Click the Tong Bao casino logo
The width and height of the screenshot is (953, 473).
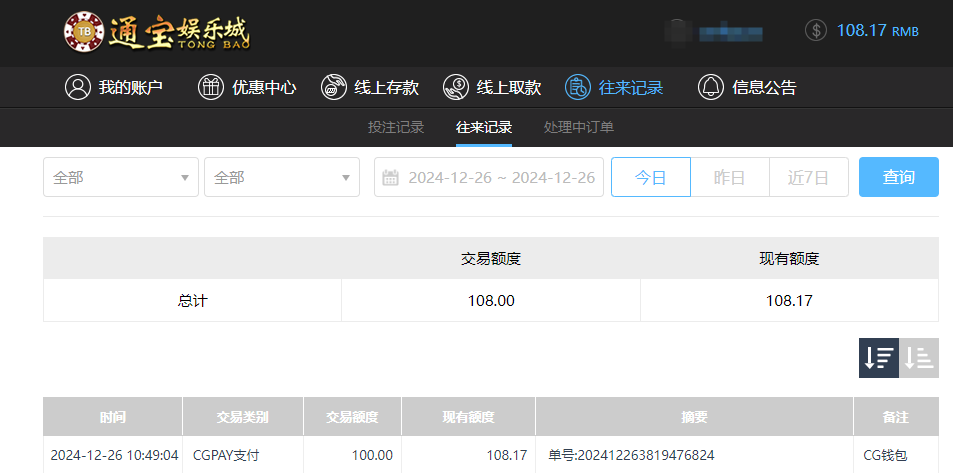click(x=156, y=31)
